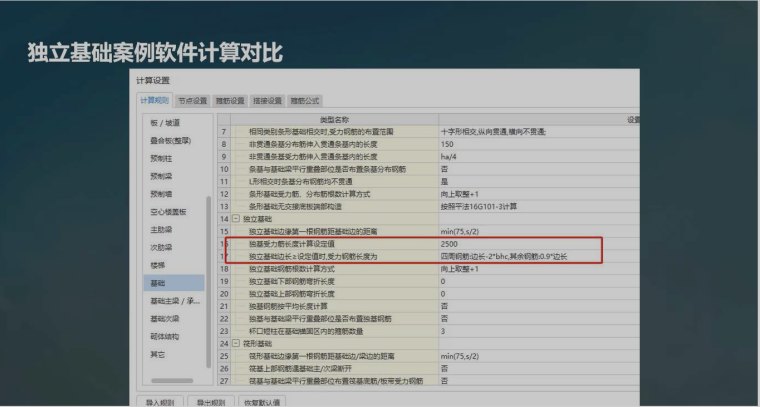The width and height of the screenshot is (760, 407).
Task: Select 板 / 坡道 in the category list
Action: [166, 123]
